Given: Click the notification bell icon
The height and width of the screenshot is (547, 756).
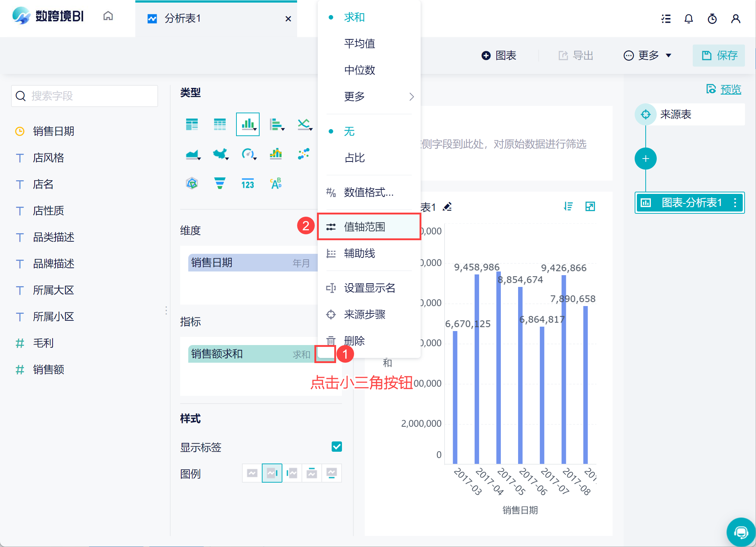Looking at the screenshot, I should (x=688, y=19).
